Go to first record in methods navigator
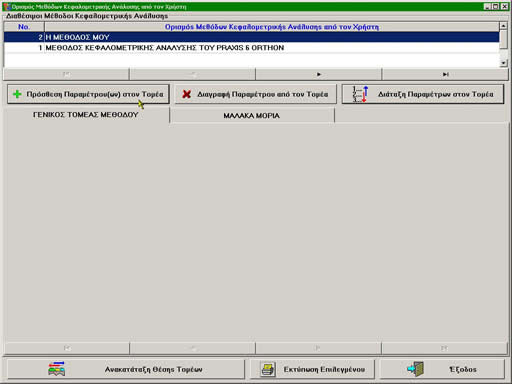The width and height of the screenshot is (512, 384). click(x=66, y=74)
